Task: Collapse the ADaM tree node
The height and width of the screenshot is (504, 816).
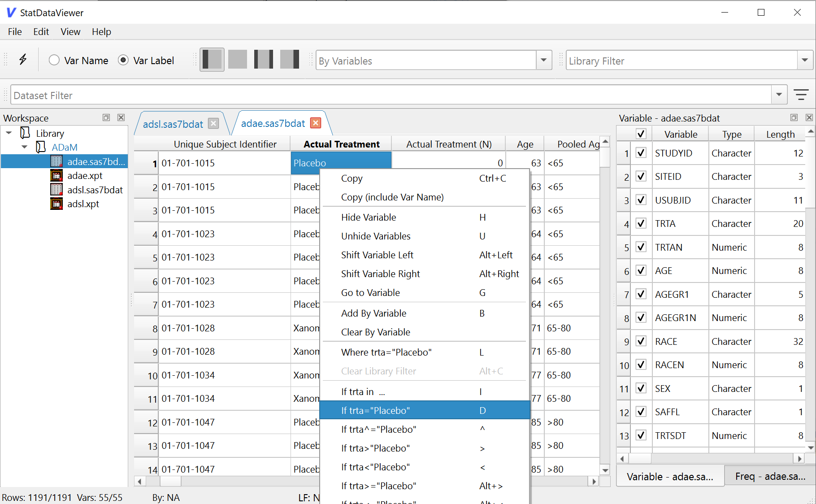Action: pos(25,147)
